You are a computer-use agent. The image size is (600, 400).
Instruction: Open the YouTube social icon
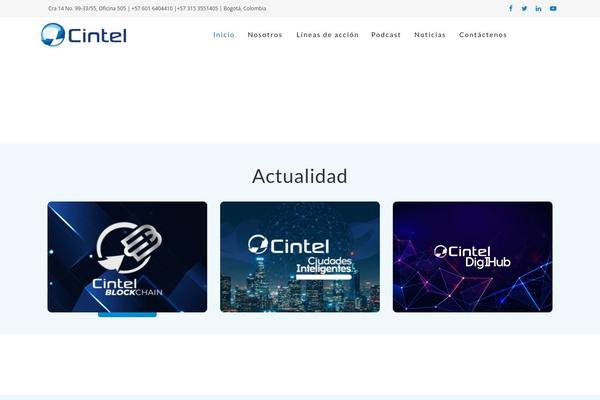[553, 8]
